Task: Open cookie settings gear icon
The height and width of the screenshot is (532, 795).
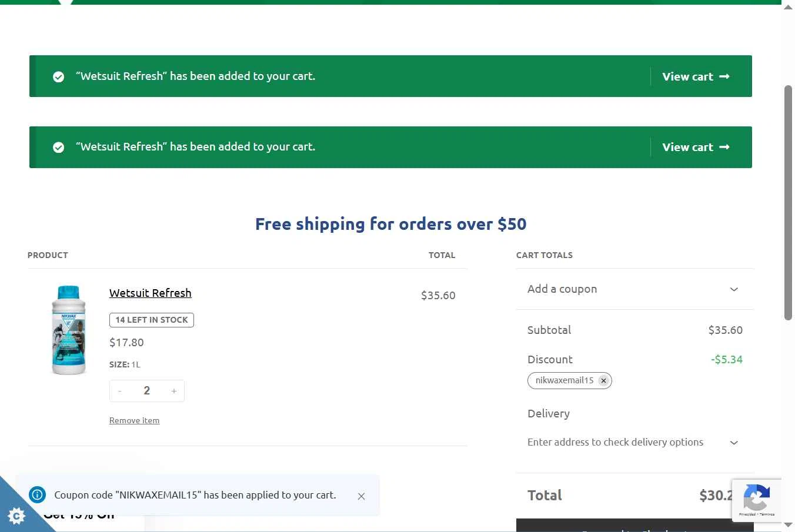Action: click(16, 516)
